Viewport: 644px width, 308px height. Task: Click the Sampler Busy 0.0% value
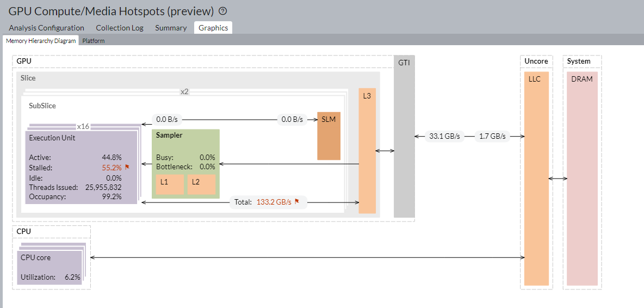tap(207, 157)
